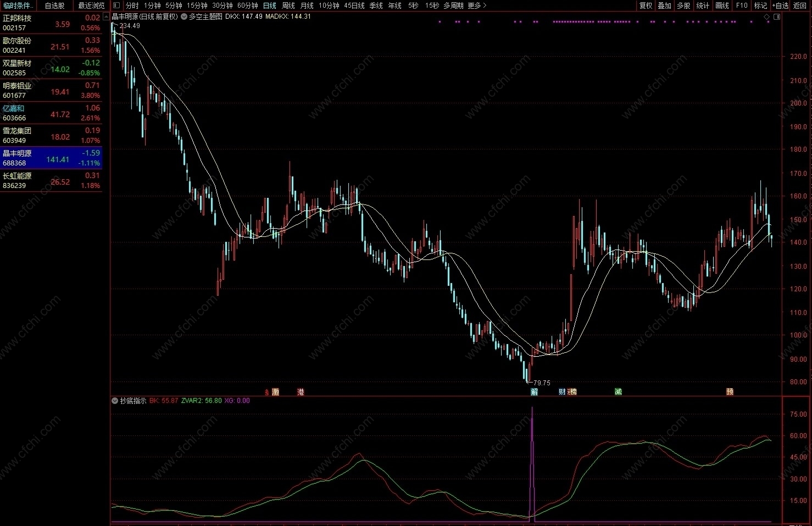Image resolution: width=812 pixels, height=526 pixels.
Task: Click the DKX: 147.49 indicator value
Action: (244, 16)
